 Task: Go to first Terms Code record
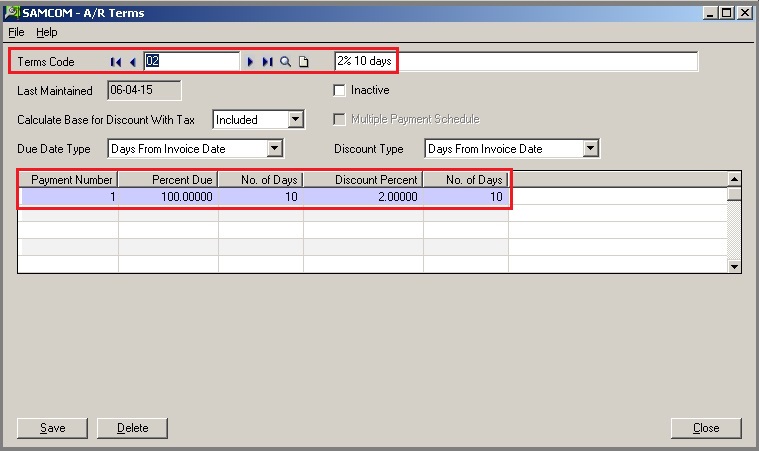pyautogui.click(x=116, y=62)
